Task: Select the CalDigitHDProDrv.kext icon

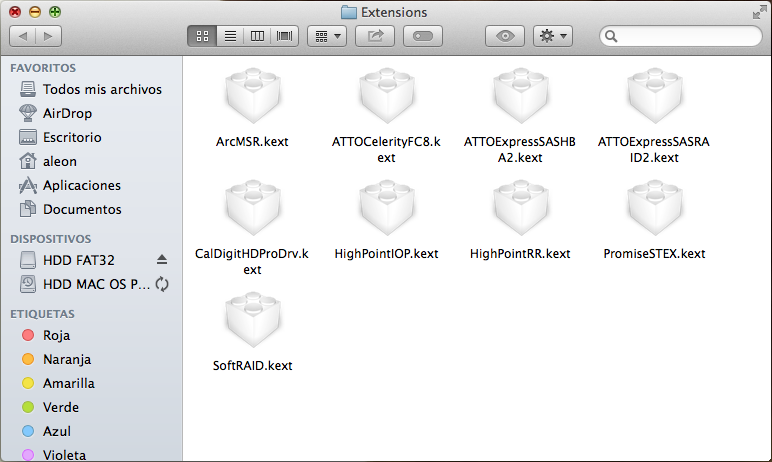Action: point(253,207)
